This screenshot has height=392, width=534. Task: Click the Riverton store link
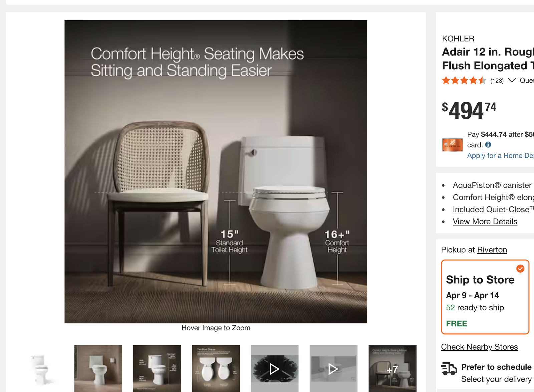(x=492, y=250)
